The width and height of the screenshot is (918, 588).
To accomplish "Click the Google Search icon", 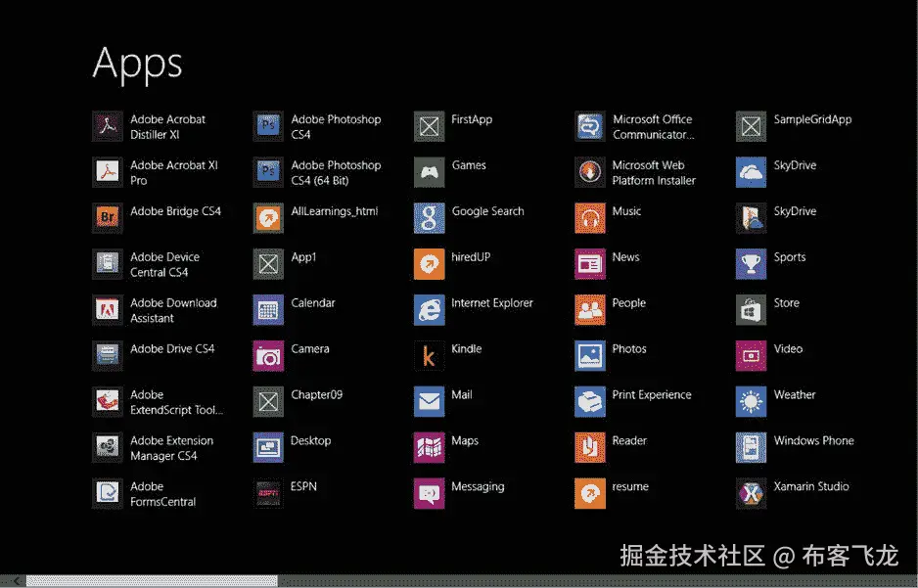I will click(429, 218).
